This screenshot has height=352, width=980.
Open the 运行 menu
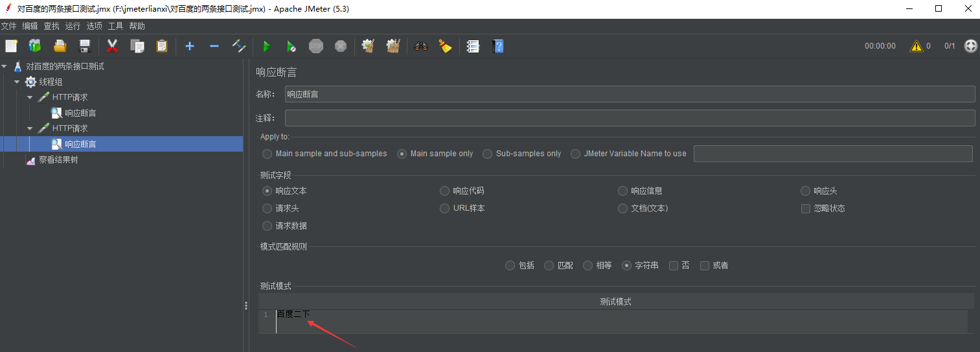click(x=73, y=26)
